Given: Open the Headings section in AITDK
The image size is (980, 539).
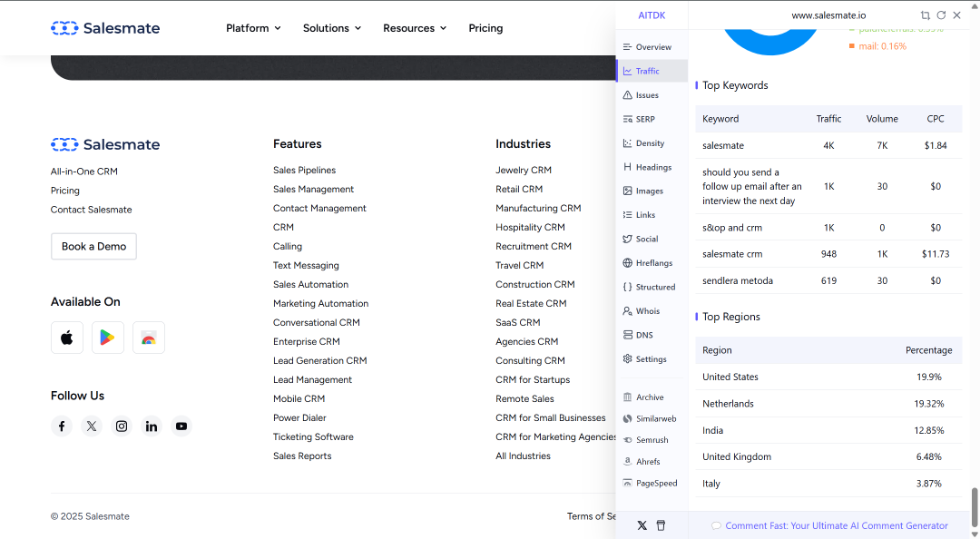Looking at the screenshot, I should (652, 167).
